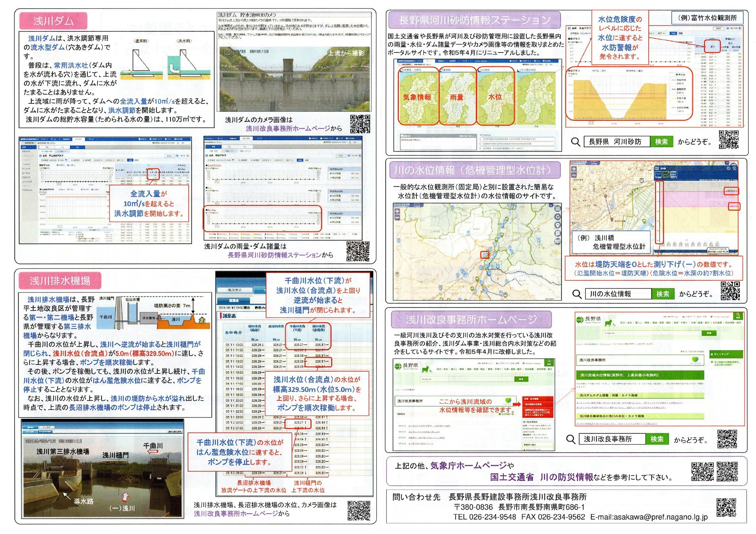Click the minus zoom icon on river level regional map
This screenshot has width=756, height=534.
(x=397, y=218)
